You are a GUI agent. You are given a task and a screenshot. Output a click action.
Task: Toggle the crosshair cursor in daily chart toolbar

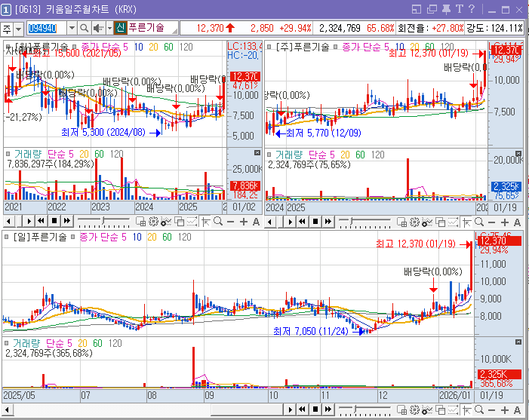(x=466, y=410)
